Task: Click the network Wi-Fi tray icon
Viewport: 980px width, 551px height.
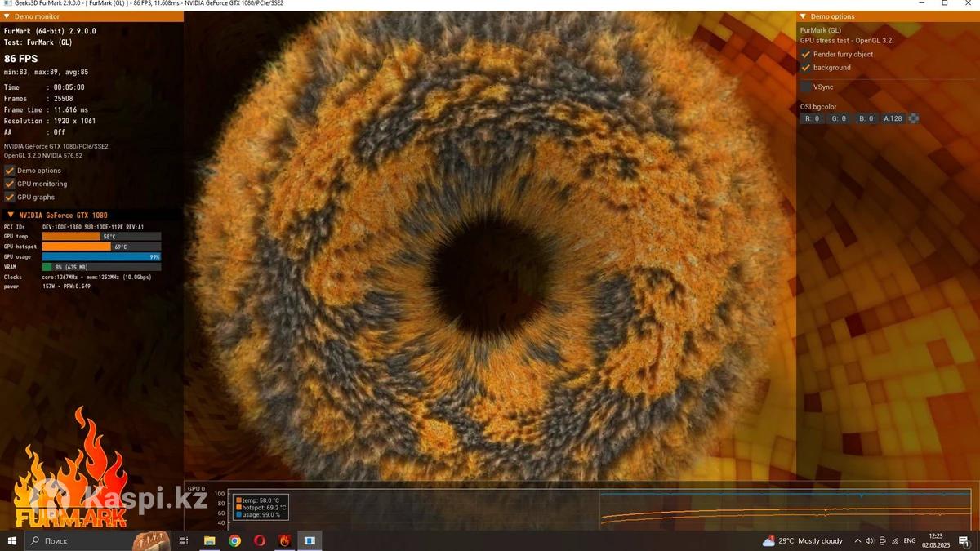Action: (x=895, y=540)
